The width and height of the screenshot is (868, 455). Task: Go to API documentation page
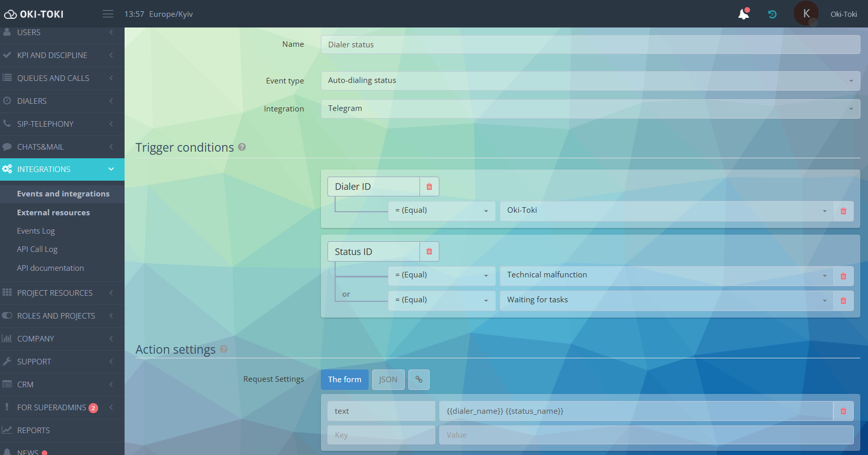(50, 268)
